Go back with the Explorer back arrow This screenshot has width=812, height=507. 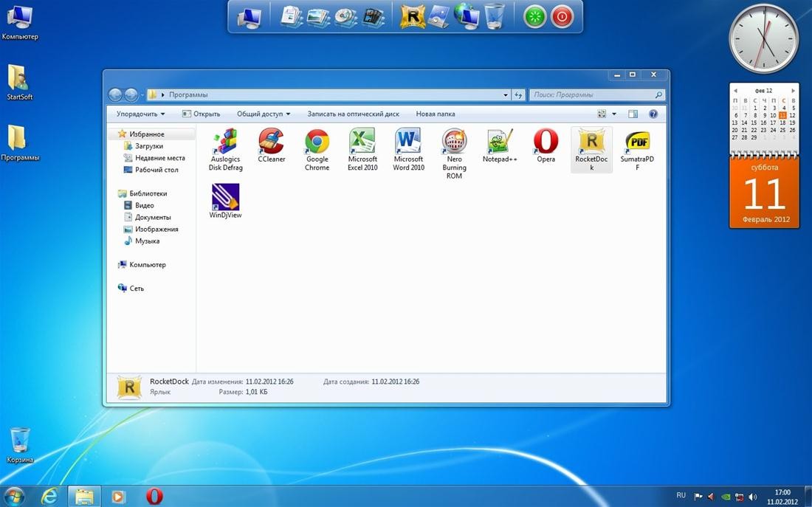pos(115,94)
